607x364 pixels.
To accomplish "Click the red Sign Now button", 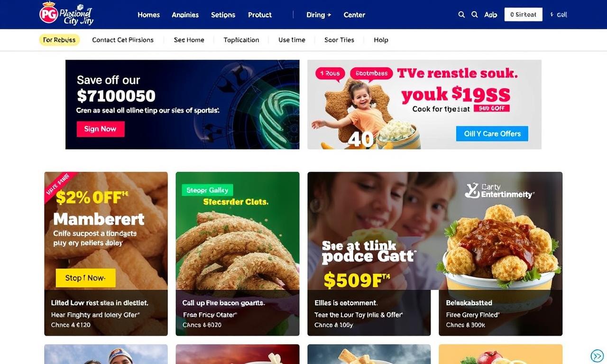I will tap(101, 129).
